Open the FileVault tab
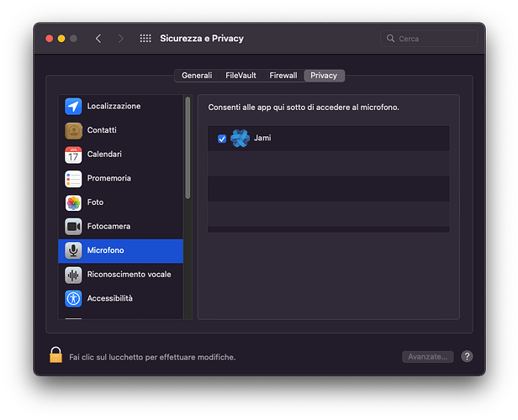 coord(241,76)
